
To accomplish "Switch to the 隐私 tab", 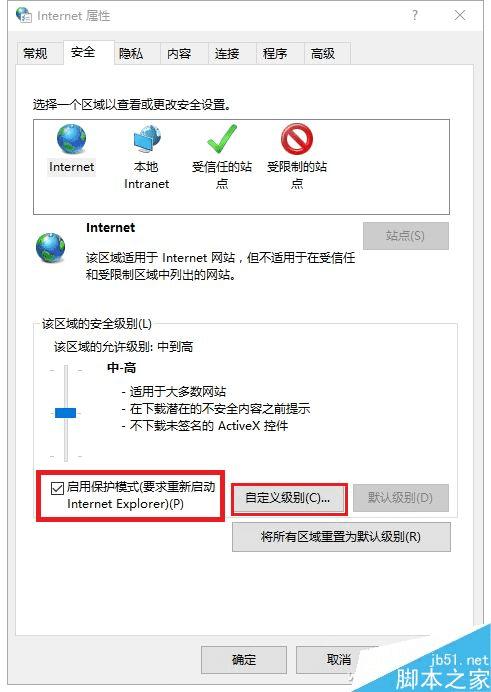I will (131, 54).
